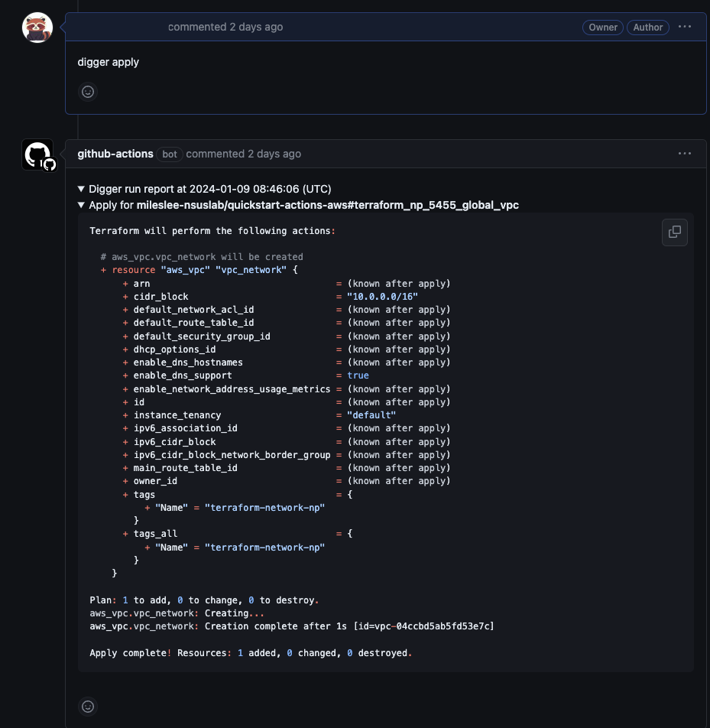Click the instance_tenancy value "default"
The width and height of the screenshot is (710, 728).
[x=371, y=415]
